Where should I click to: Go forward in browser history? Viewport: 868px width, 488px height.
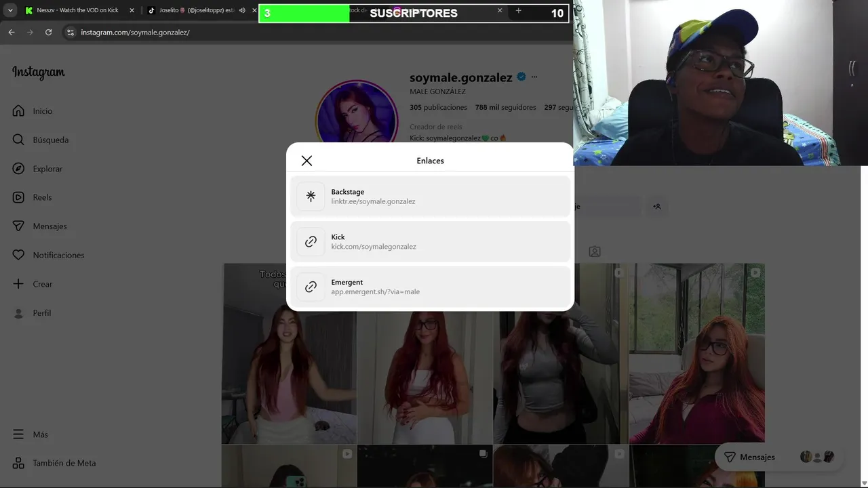click(30, 32)
